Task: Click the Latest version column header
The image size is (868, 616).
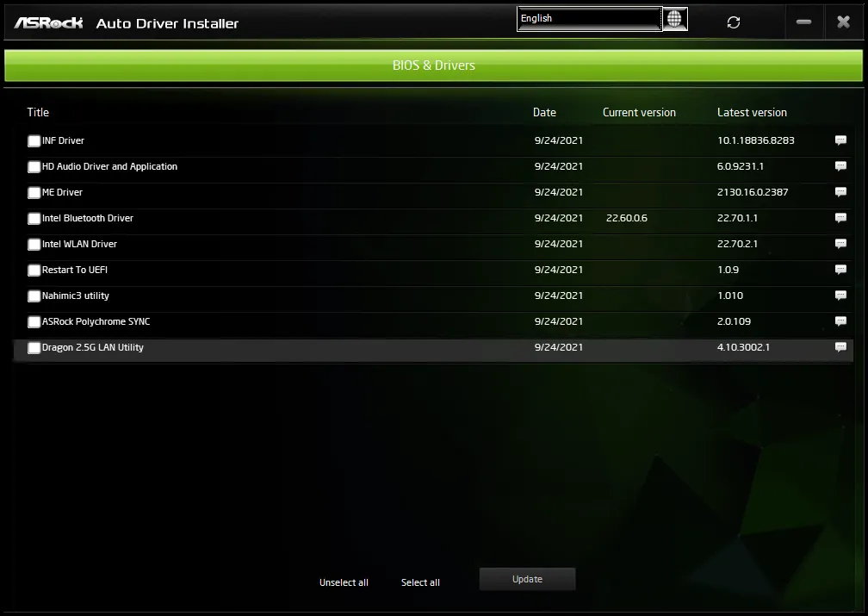Action: (x=752, y=112)
